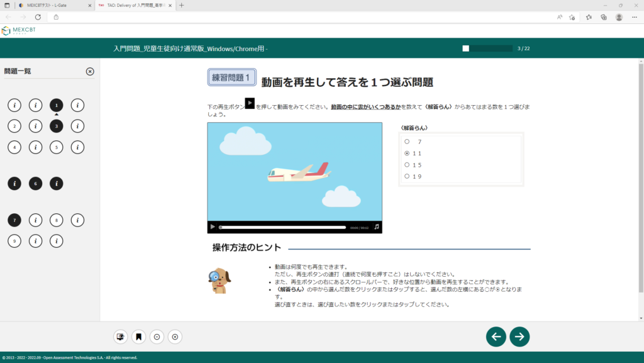Open a new browser tab
The width and height of the screenshot is (644, 363).
pyautogui.click(x=182, y=5)
